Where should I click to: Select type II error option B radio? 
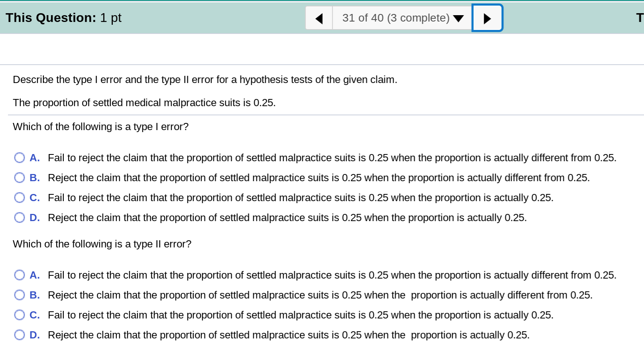click(20, 295)
